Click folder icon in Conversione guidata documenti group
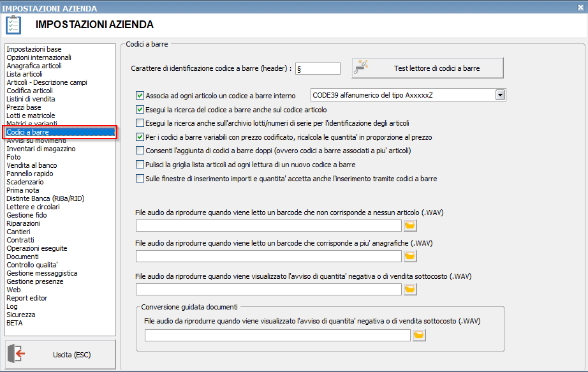Image resolution: width=588 pixels, height=372 pixels. 418,335
